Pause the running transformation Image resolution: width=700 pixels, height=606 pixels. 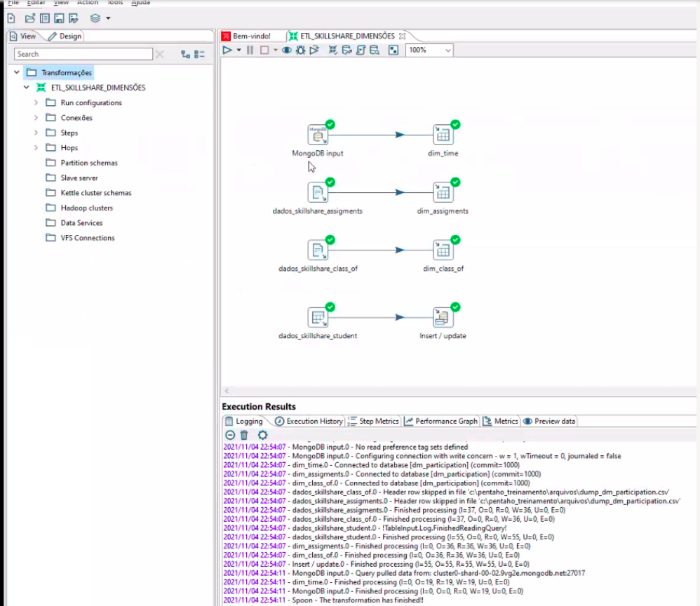tap(250, 50)
